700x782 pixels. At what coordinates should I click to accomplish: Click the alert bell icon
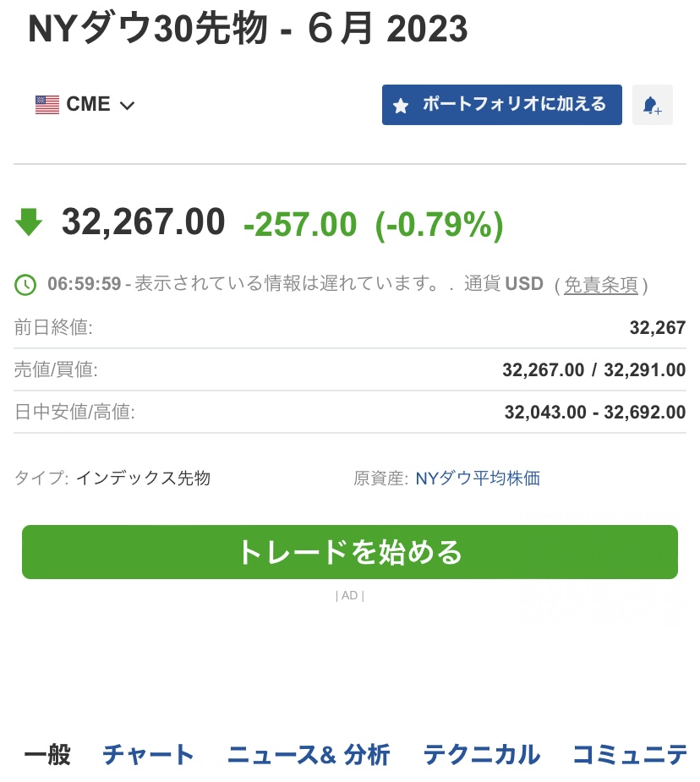pyautogui.click(x=652, y=105)
